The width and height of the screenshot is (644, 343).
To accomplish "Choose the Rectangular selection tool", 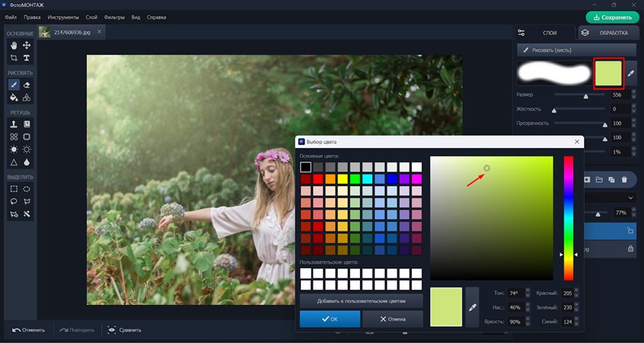I will (x=14, y=189).
